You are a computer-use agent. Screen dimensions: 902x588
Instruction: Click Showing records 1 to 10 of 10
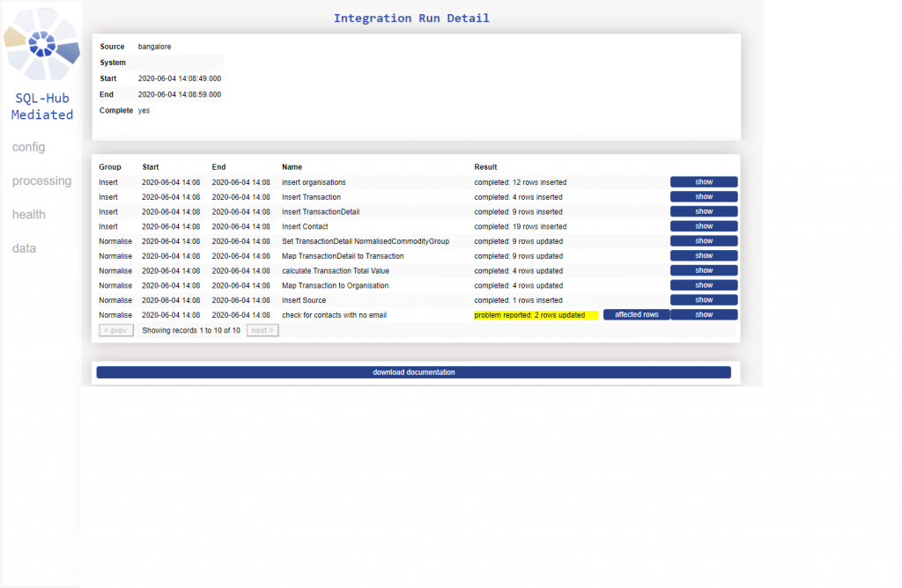[x=191, y=330]
